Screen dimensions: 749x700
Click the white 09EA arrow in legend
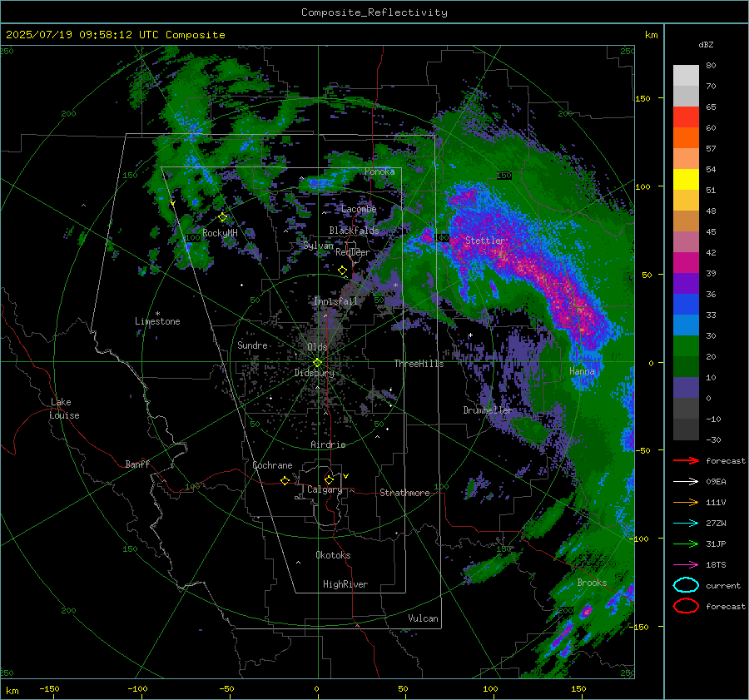[x=686, y=481]
